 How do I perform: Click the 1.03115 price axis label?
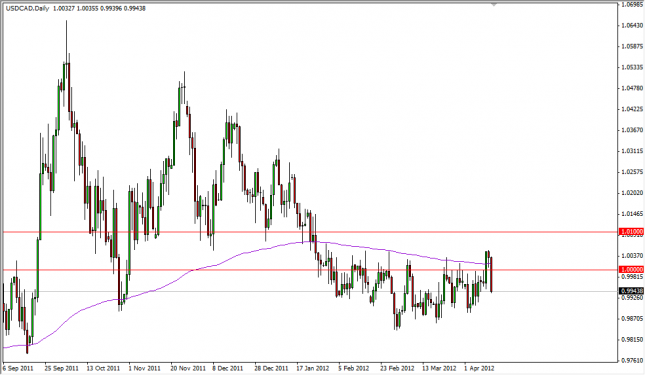coord(632,151)
